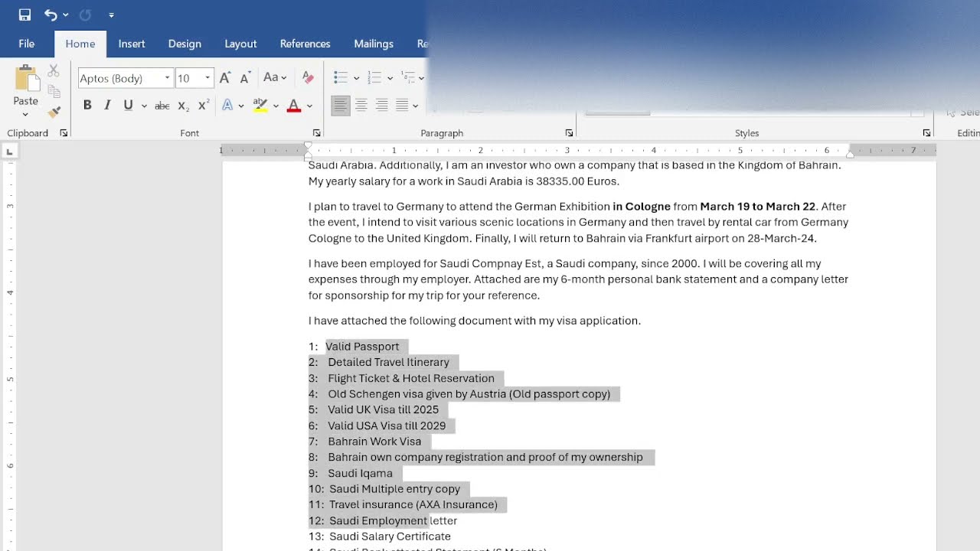Toggle Italic formatting
The height and width of the screenshot is (551, 980).
pyautogui.click(x=107, y=106)
